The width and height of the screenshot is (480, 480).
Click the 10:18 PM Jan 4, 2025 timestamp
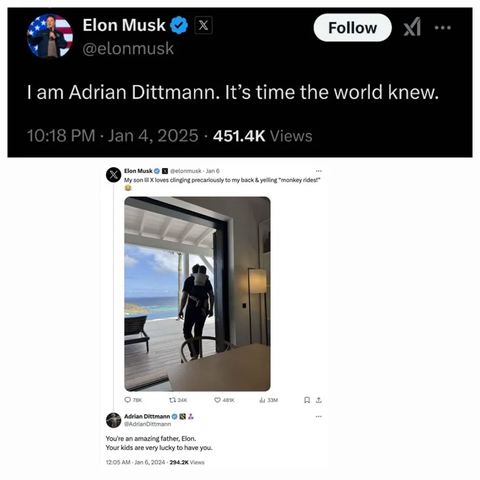tap(113, 136)
